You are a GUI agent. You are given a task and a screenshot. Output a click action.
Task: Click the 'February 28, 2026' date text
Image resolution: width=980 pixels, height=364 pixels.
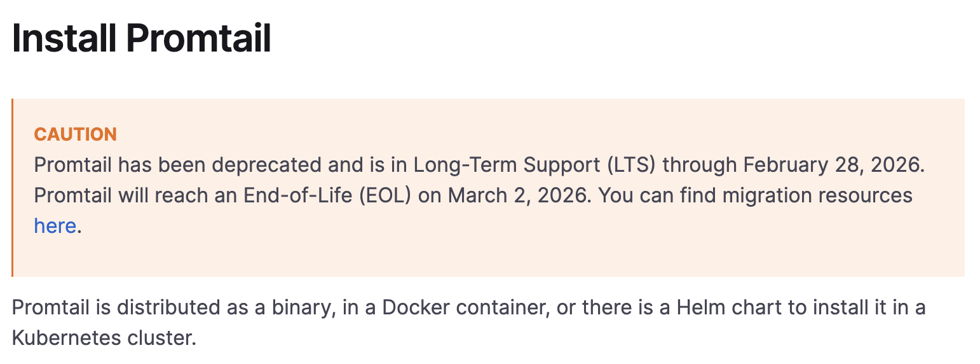point(833,165)
